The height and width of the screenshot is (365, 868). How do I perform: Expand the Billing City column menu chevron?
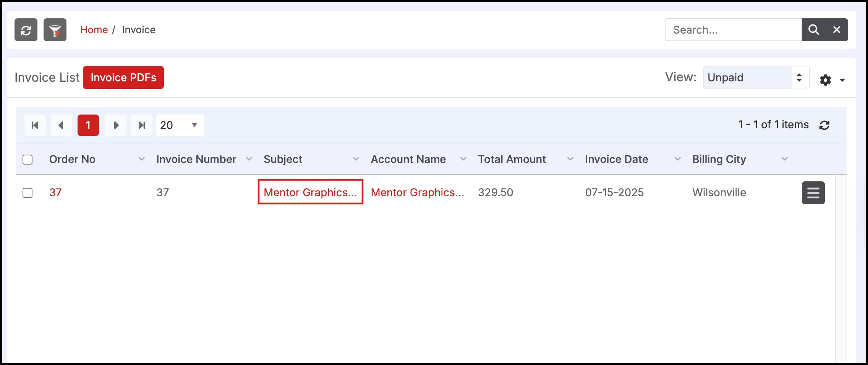(x=785, y=159)
